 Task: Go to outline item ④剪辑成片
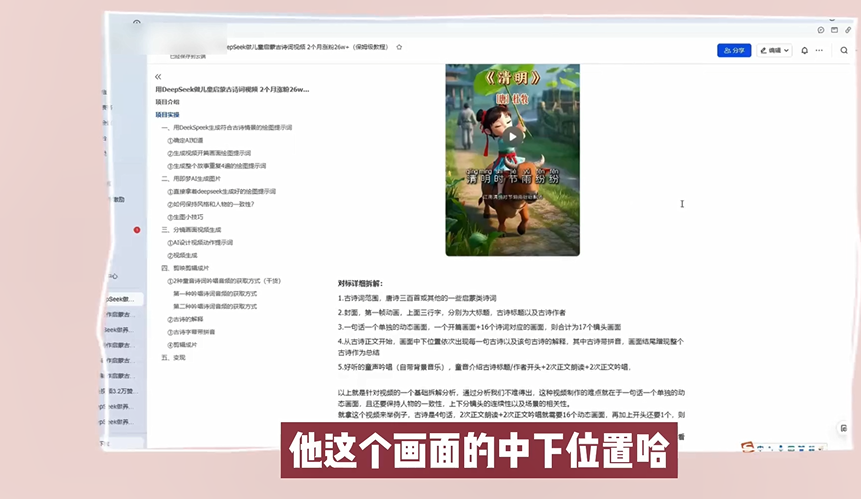(x=182, y=345)
